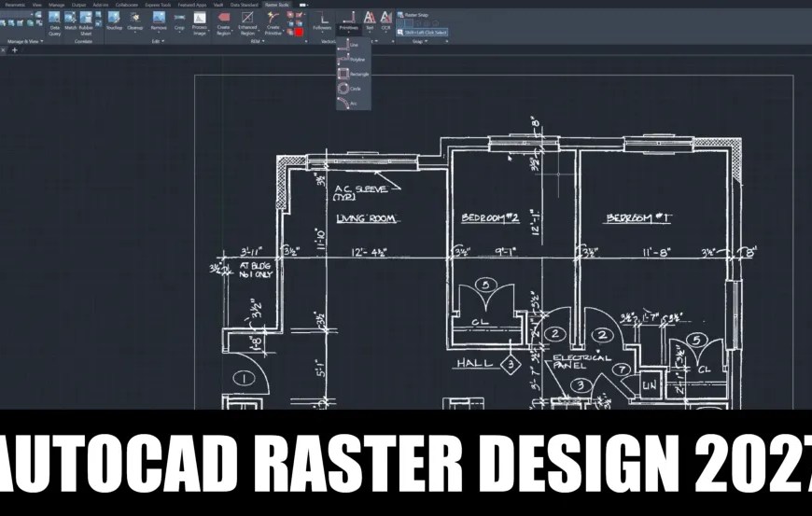
Task: Click the LIVING ROOM label in drawing
Action: coord(367,218)
